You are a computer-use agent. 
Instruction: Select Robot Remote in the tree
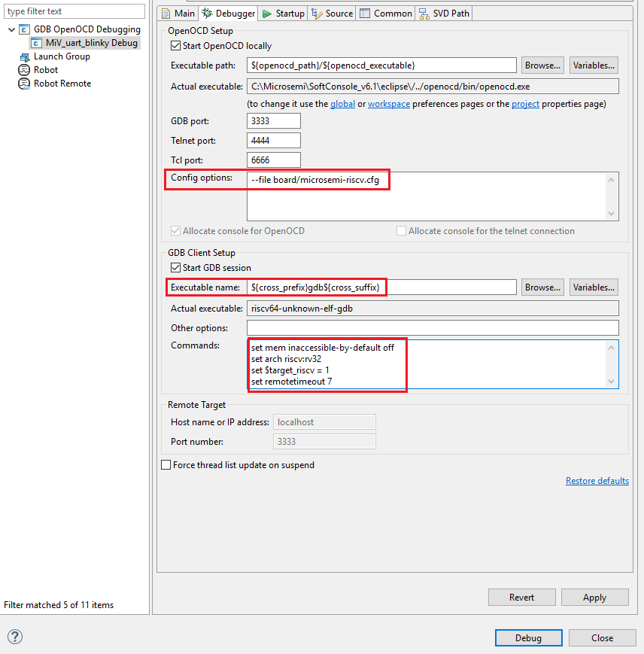point(62,84)
